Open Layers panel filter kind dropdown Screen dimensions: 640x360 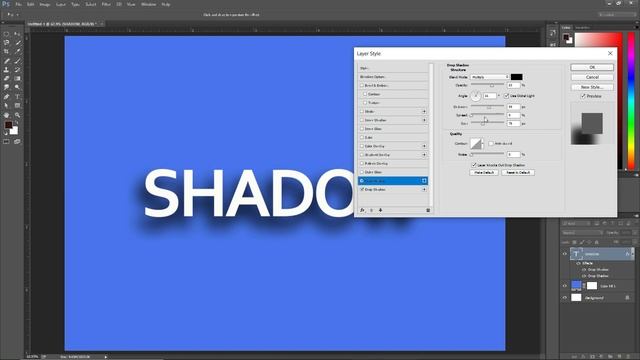click(576, 223)
